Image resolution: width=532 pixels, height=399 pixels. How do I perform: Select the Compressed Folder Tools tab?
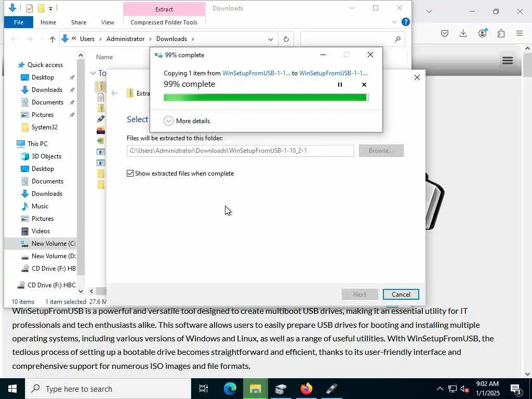(164, 22)
